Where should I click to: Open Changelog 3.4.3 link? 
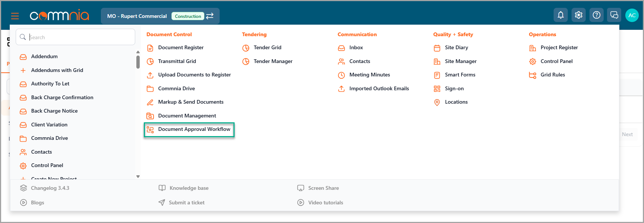pos(50,188)
